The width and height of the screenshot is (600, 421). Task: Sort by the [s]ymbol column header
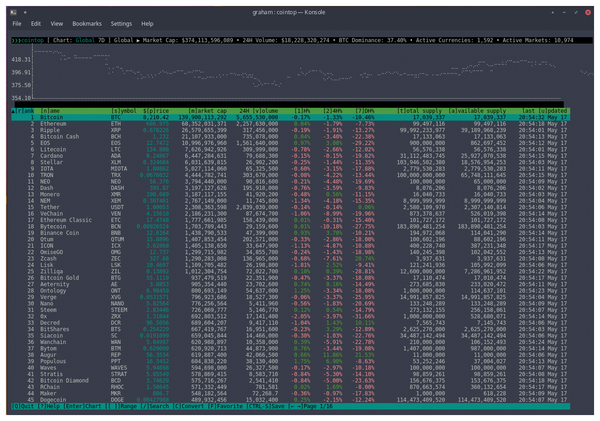coord(124,111)
